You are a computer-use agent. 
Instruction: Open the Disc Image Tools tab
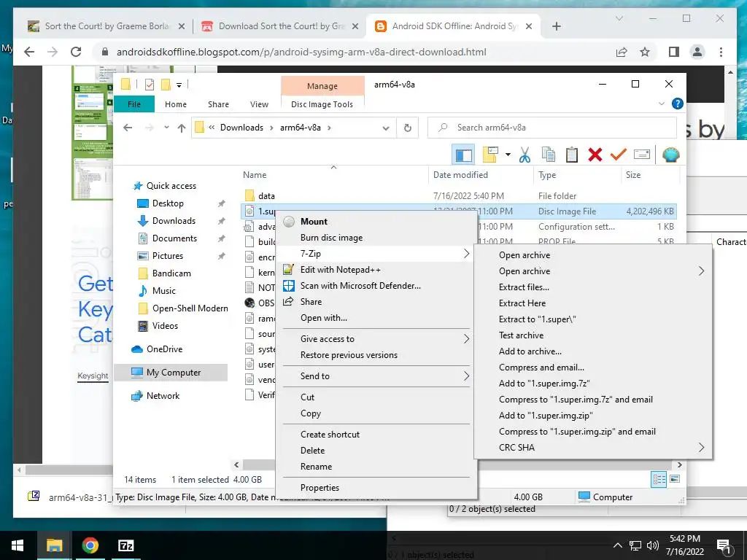pos(322,104)
